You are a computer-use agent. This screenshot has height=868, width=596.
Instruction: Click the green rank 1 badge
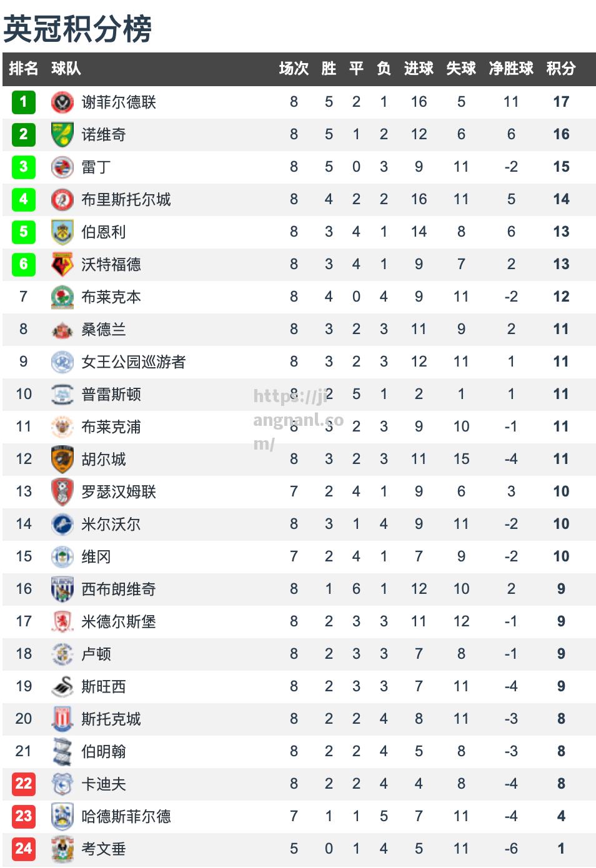[x=24, y=102]
